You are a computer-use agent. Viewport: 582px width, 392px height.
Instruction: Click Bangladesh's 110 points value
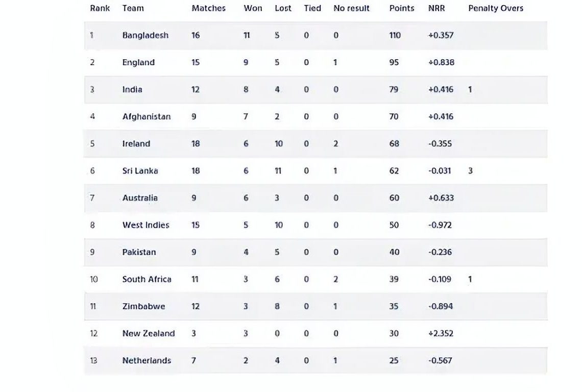(x=395, y=35)
